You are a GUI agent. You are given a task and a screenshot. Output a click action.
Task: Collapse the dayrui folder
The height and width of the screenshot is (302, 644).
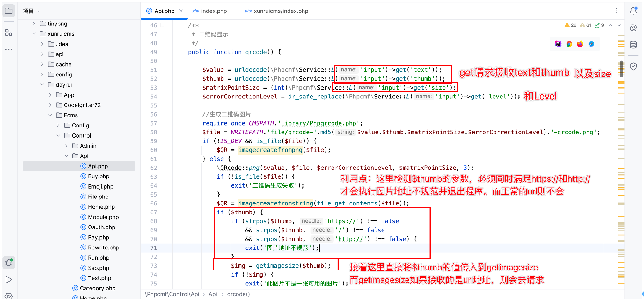pyautogui.click(x=42, y=85)
